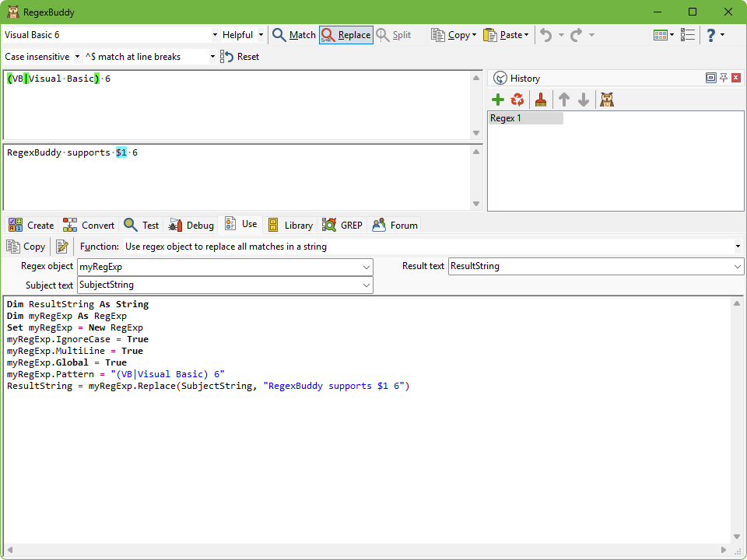The image size is (747, 560).
Task: Click inside the regex pattern editor
Action: click(x=237, y=105)
